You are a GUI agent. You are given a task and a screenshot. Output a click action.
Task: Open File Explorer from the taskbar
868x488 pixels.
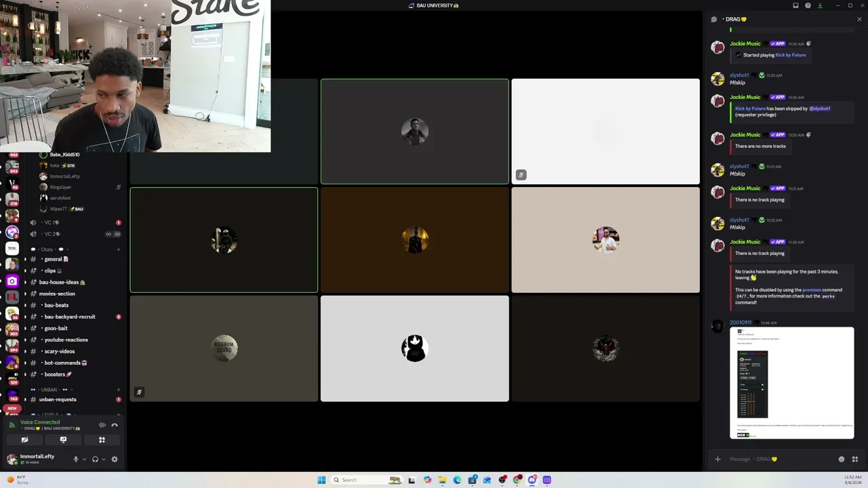click(442, 480)
